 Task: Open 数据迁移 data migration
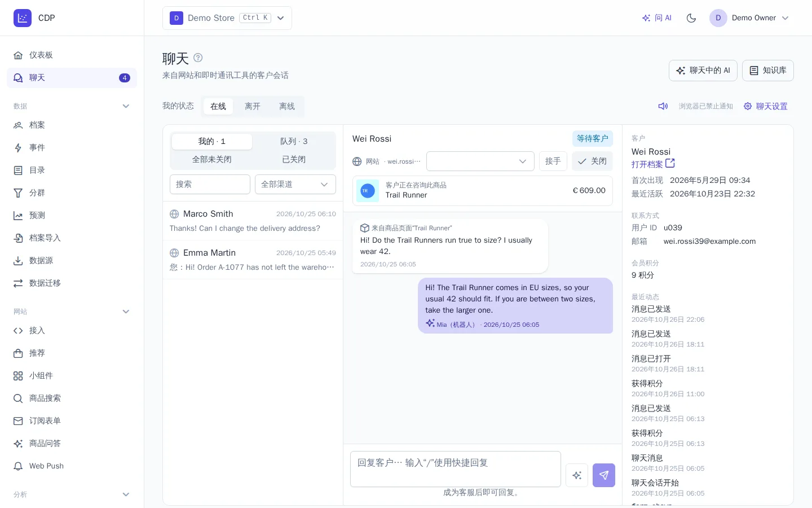pos(72,283)
